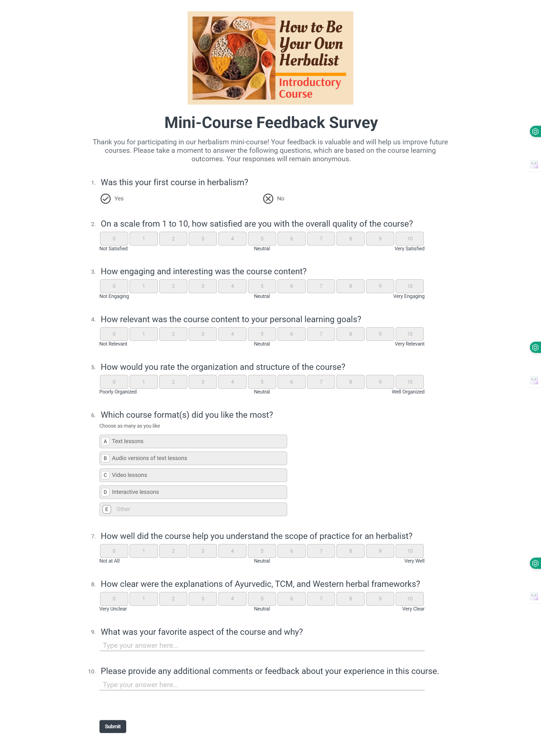The width and height of the screenshot is (541, 756).
Task: Click the purple icon below the top green widget
Action: tap(534, 164)
